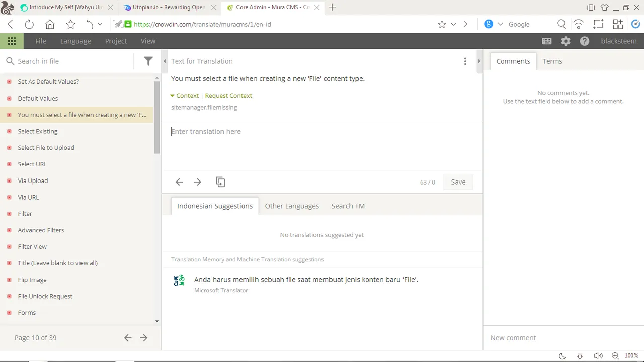Open the Language menu

tap(75, 41)
